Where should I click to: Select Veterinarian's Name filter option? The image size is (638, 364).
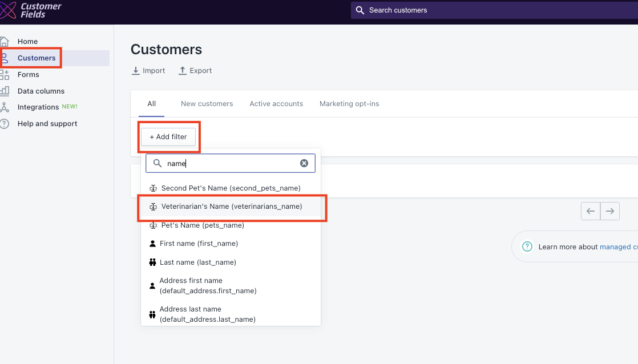point(232,207)
